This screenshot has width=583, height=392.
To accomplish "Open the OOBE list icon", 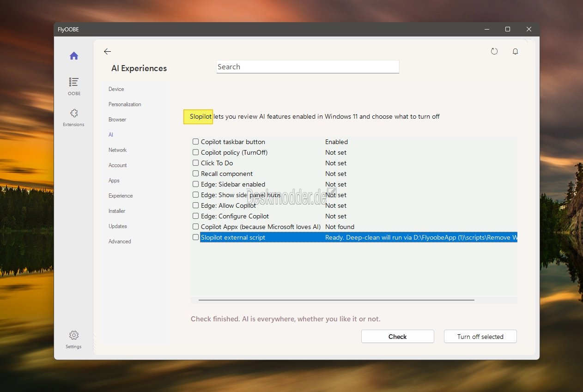I will pos(74,82).
